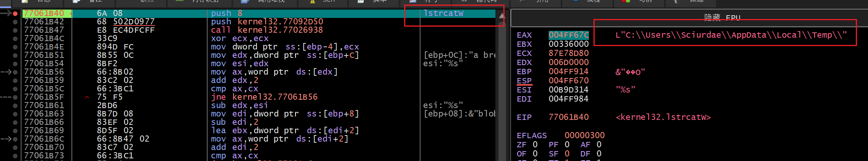Click the OF flag value

click(535, 154)
